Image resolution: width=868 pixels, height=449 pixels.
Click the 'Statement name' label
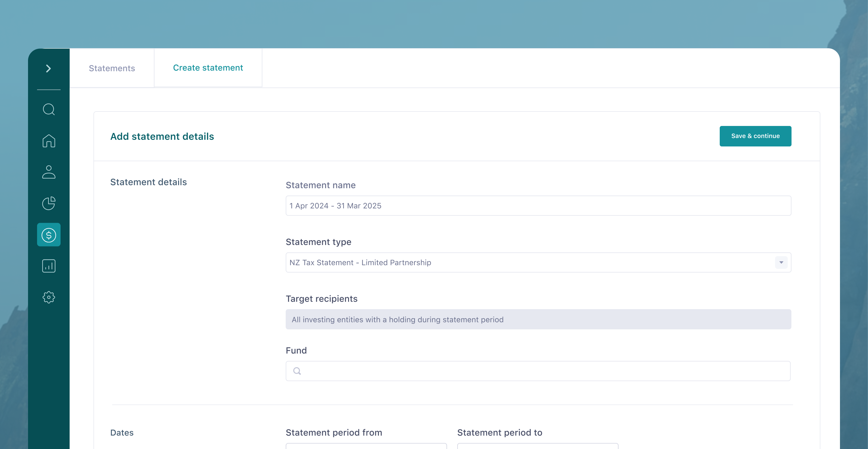(x=321, y=185)
